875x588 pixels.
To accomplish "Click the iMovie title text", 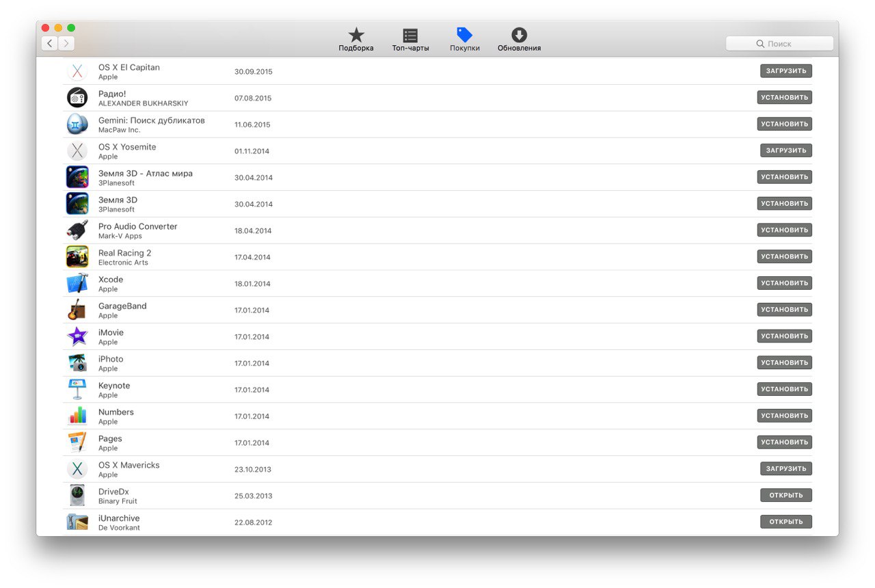I will pos(111,332).
